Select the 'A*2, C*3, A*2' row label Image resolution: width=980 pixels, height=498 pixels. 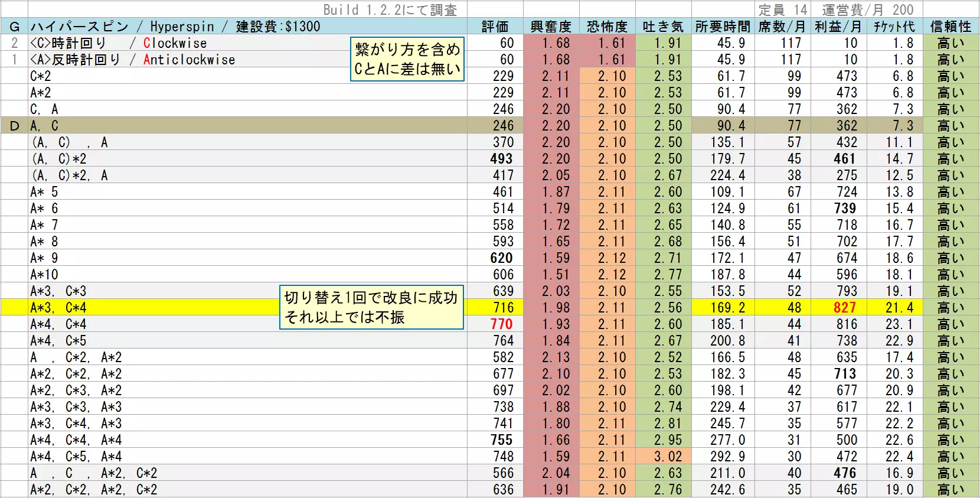[x=76, y=390]
